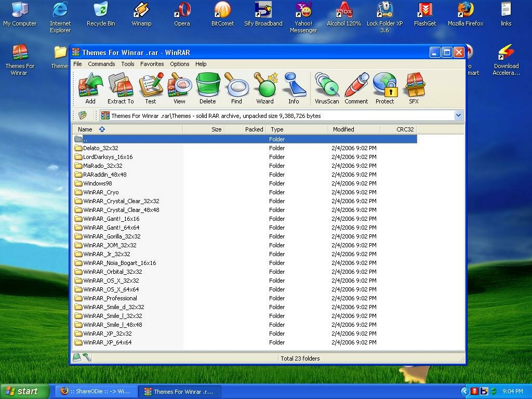
Task: Sort by the Modified column header
Action: pos(354,129)
